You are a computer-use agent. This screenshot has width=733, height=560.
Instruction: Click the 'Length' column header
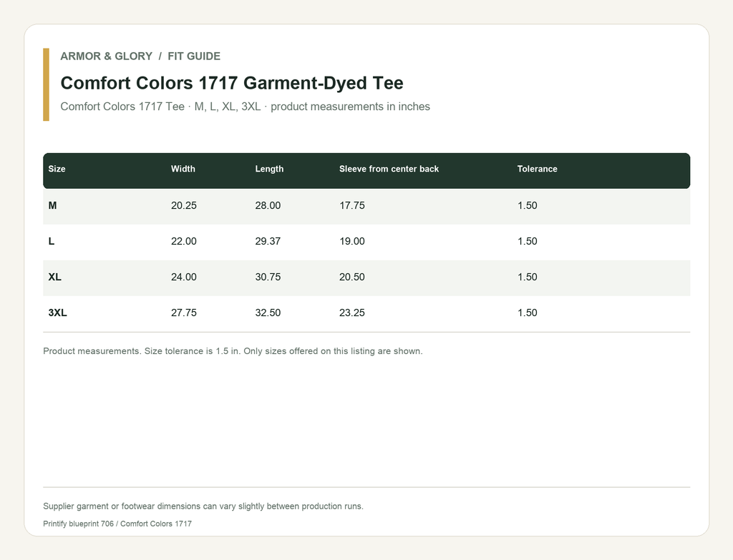(x=269, y=169)
